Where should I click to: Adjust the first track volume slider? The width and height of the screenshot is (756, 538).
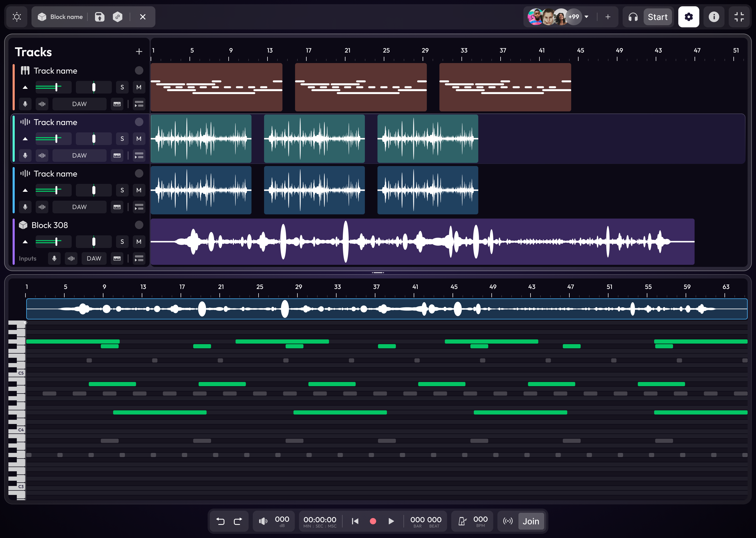53,87
